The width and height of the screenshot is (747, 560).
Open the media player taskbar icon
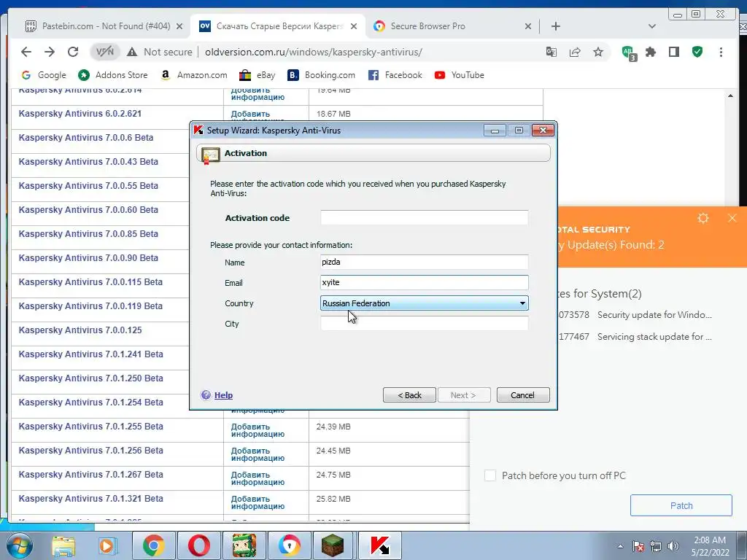(x=107, y=545)
